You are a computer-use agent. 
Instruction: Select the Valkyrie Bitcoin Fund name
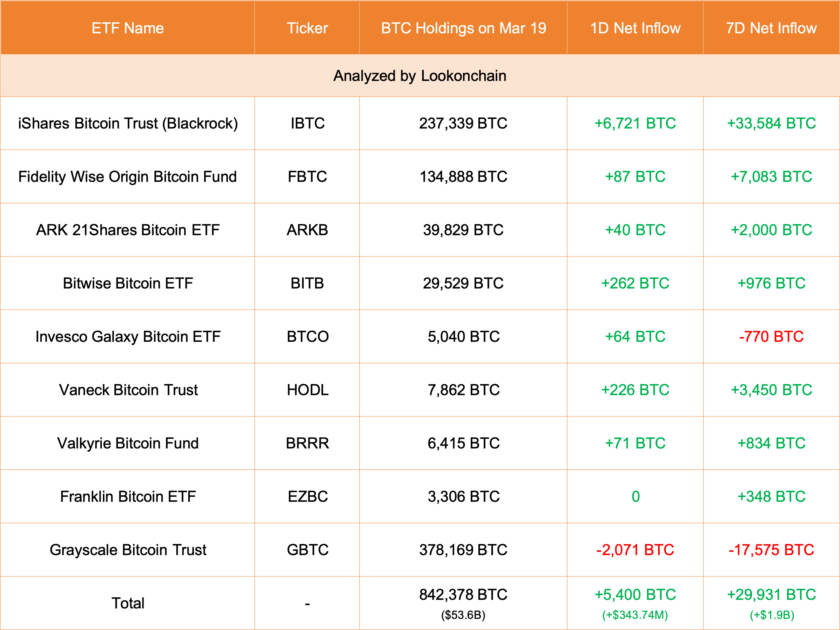click(128, 443)
